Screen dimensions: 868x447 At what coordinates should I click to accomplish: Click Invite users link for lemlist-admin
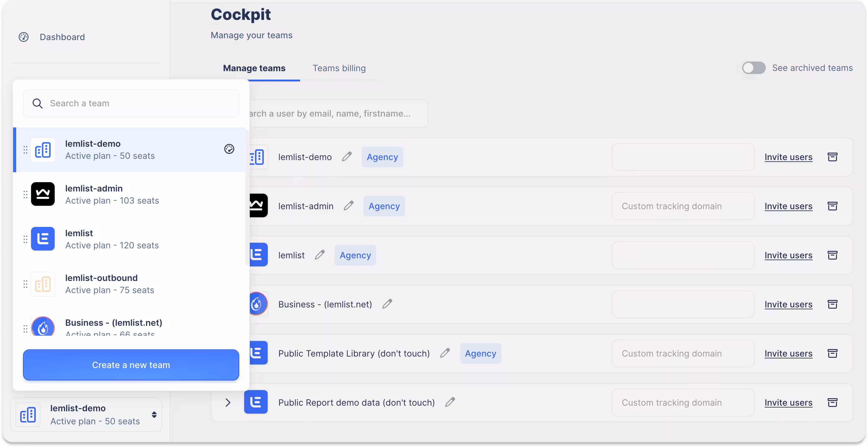coord(788,206)
